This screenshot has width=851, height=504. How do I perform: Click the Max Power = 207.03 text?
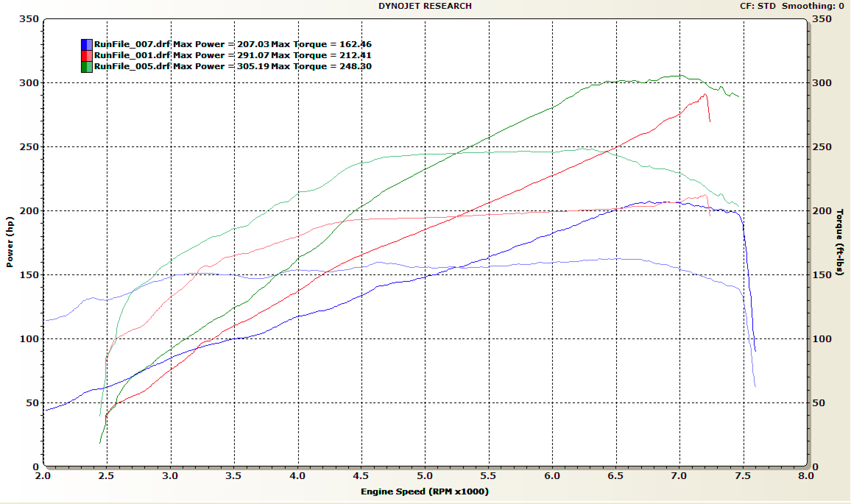[221, 45]
